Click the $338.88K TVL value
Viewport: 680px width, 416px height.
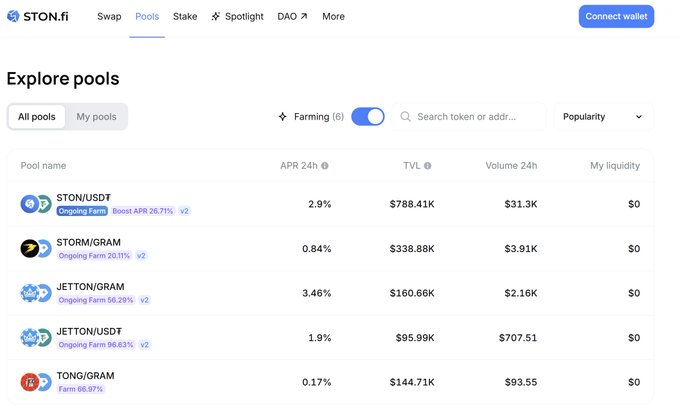pyautogui.click(x=412, y=249)
